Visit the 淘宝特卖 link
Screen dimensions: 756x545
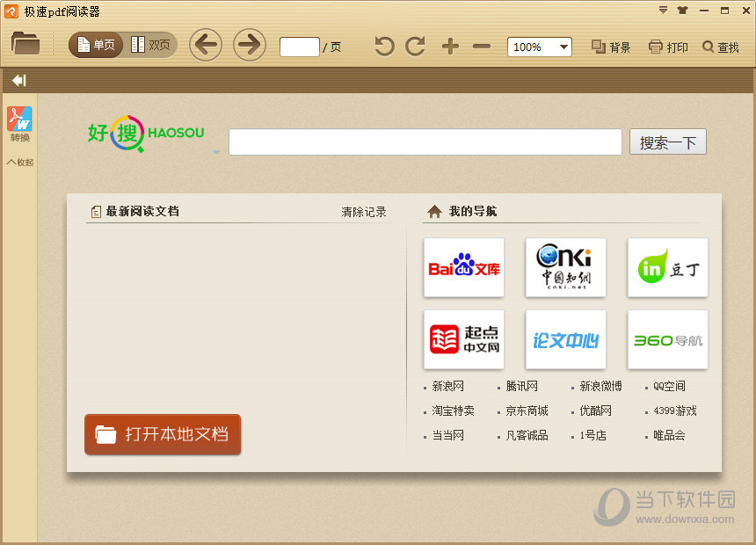click(x=454, y=411)
